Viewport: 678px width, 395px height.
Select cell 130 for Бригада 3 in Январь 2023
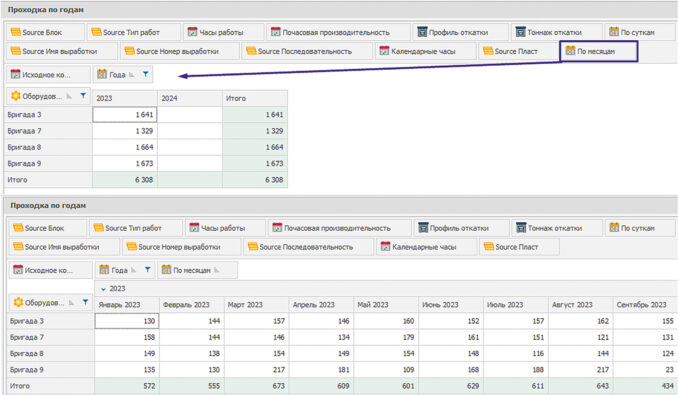point(127,321)
